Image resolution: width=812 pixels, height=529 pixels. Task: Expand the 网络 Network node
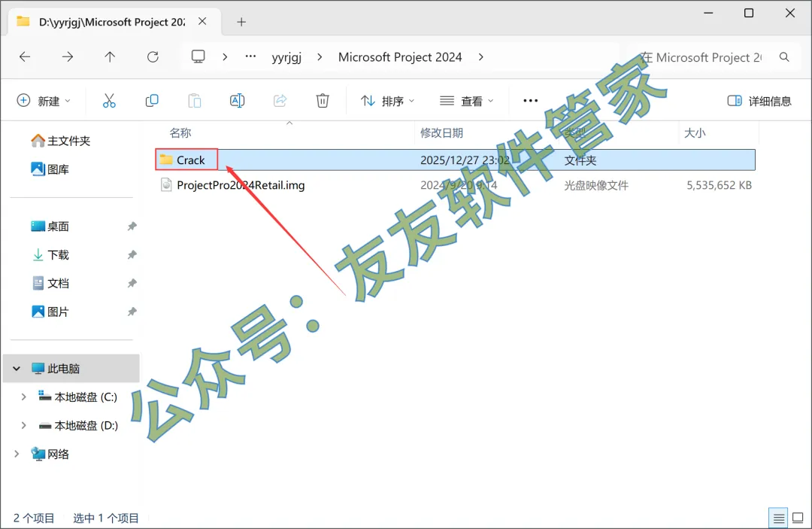17,454
